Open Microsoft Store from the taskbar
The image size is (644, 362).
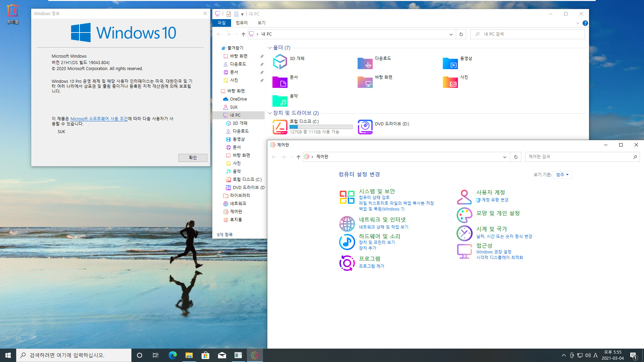pos(205,355)
